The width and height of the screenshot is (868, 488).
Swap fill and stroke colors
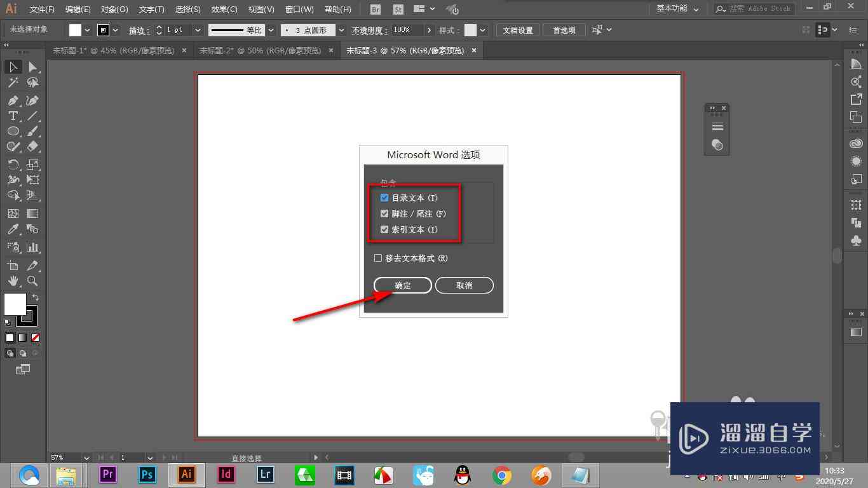pyautogui.click(x=36, y=297)
